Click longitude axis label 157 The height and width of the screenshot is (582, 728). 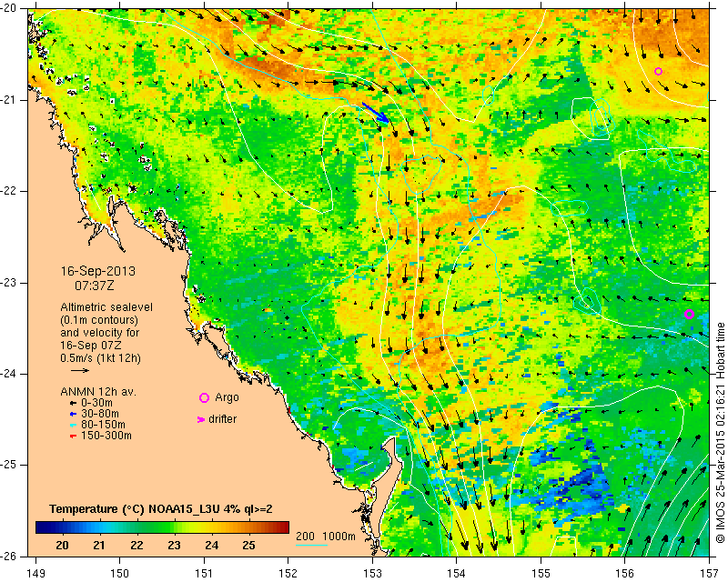pos(709,574)
